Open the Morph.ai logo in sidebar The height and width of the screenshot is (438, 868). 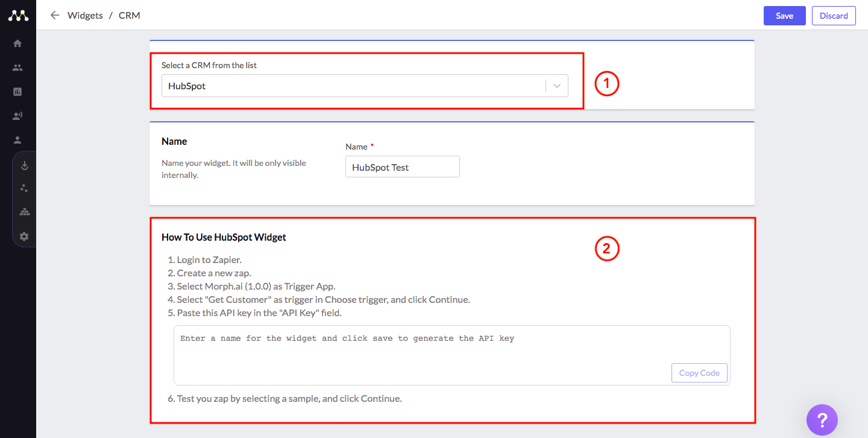tap(18, 16)
